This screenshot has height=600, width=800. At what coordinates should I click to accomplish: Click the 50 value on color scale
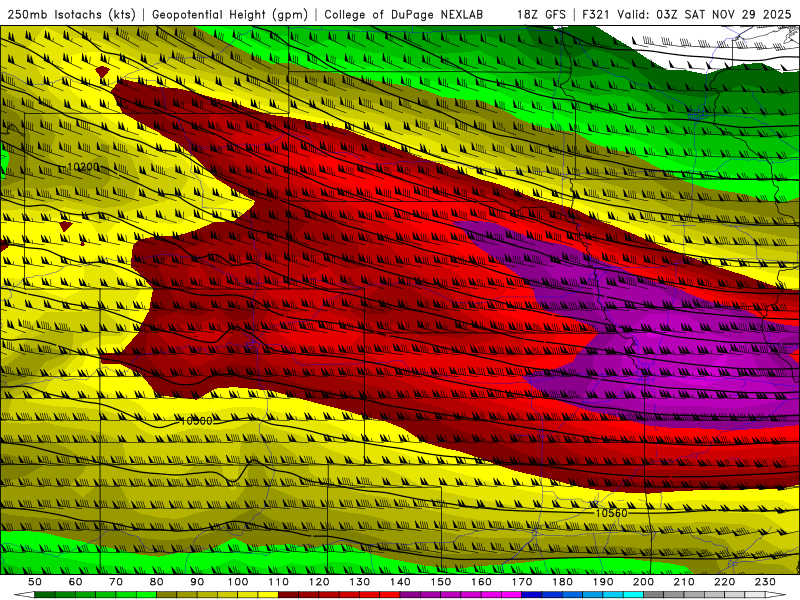pyautogui.click(x=35, y=582)
